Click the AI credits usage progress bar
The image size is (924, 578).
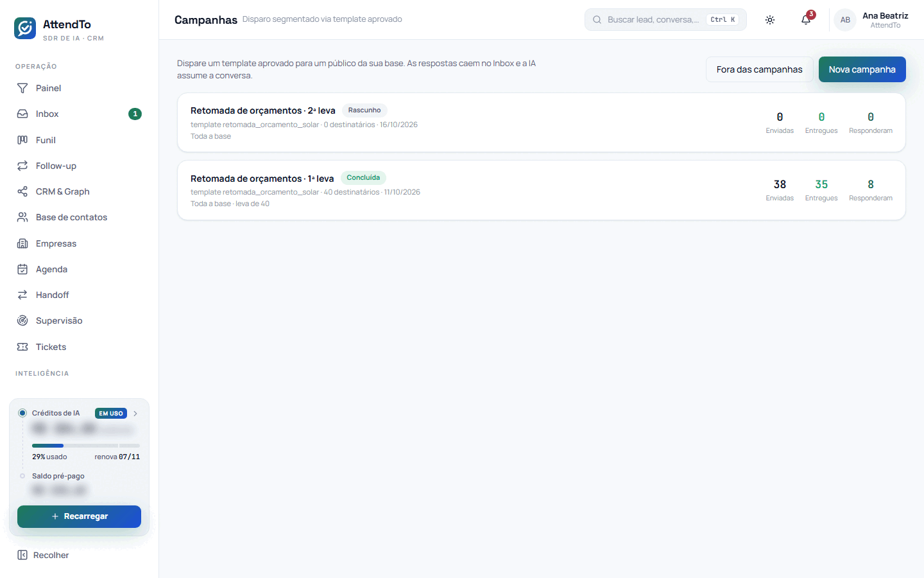point(86,446)
